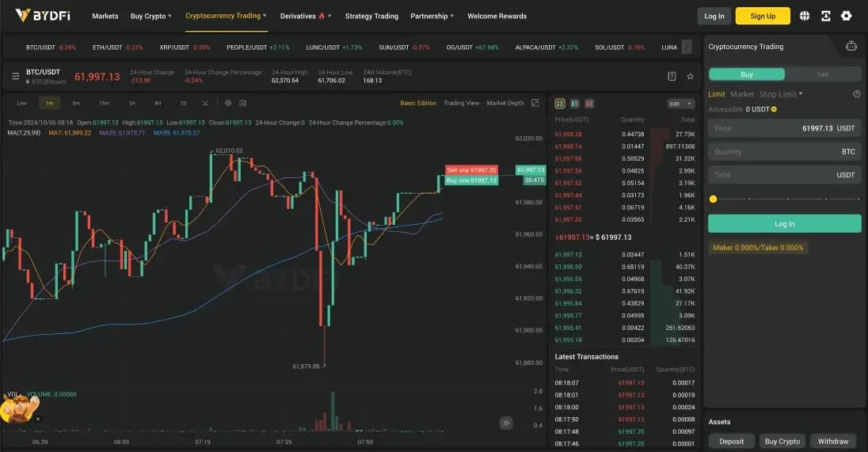Select the 1m chart interval
The height and width of the screenshot is (452, 868).
pyautogui.click(x=49, y=103)
